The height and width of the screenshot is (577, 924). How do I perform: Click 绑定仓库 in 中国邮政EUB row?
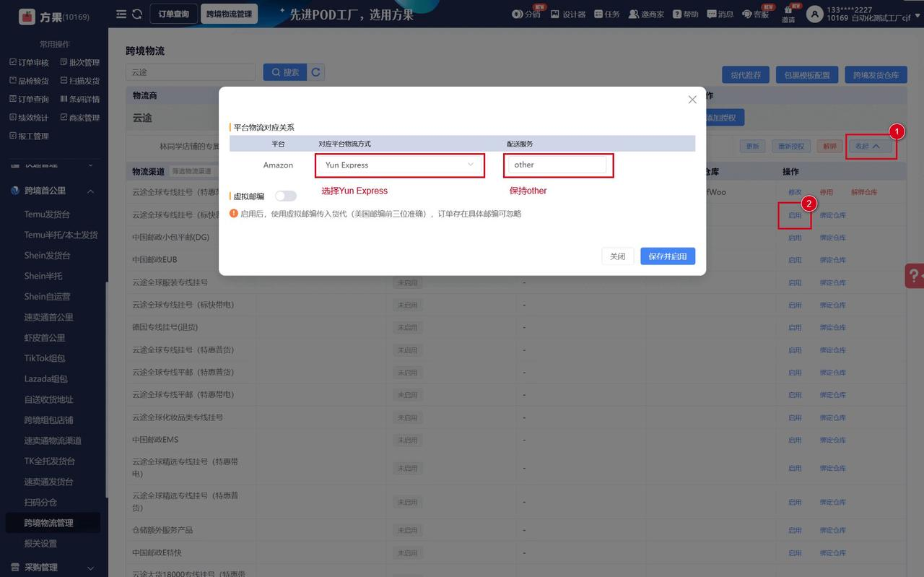[x=833, y=260]
